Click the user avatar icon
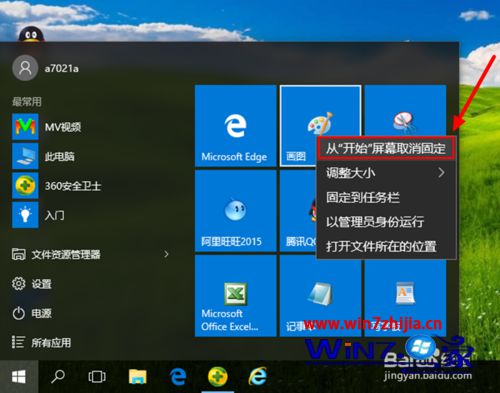Image resolution: width=500 pixels, height=393 pixels. click(25, 68)
